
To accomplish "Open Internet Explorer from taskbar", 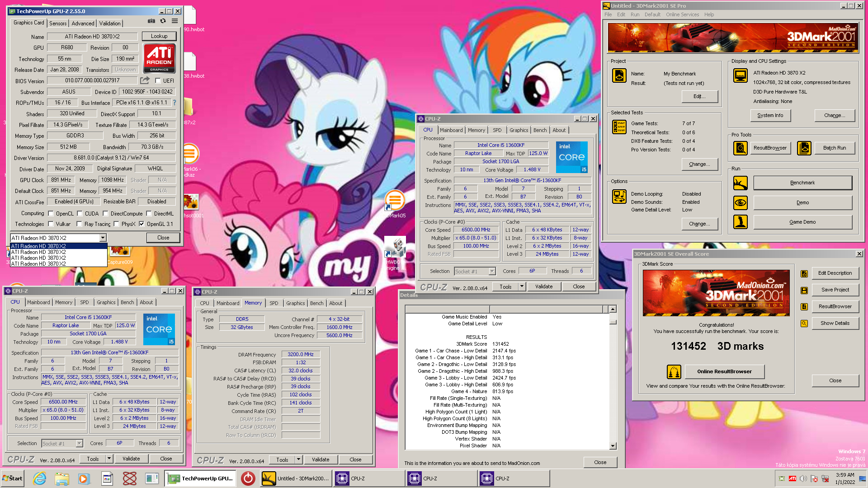I will [x=40, y=479].
